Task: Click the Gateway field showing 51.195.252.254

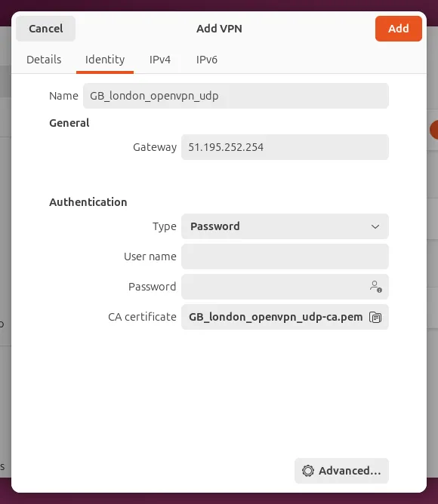Action: (x=285, y=147)
